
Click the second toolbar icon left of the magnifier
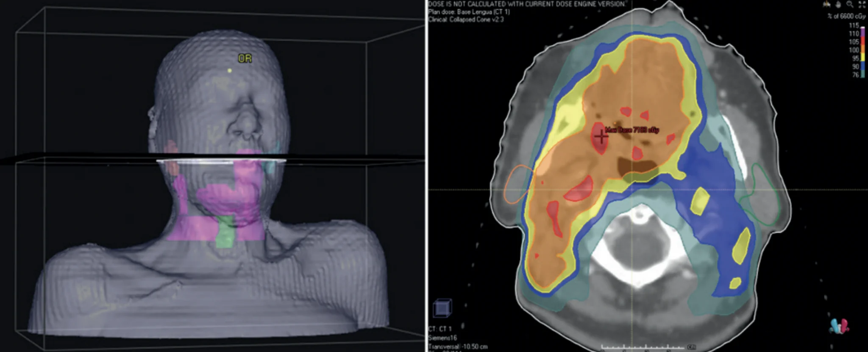tap(838, 4)
